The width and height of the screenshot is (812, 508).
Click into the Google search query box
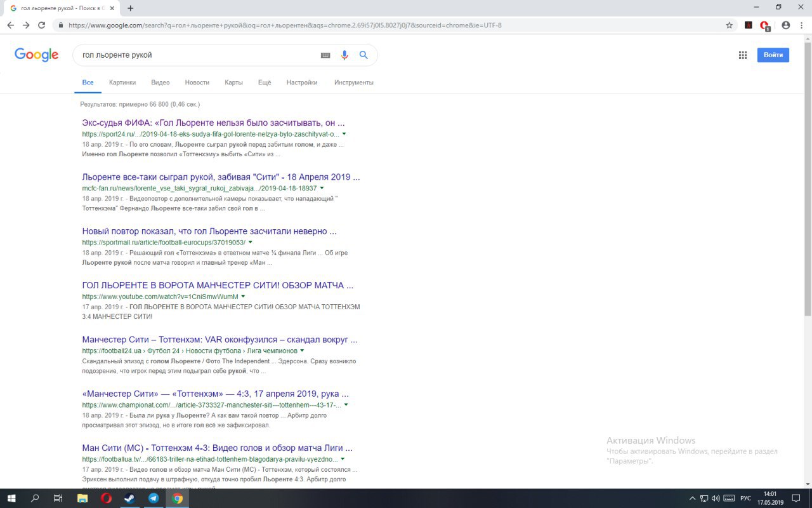tap(197, 55)
